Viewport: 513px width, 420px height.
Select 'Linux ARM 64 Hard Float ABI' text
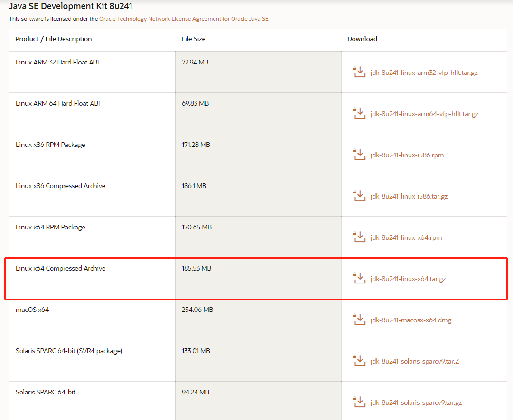(x=57, y=103)
